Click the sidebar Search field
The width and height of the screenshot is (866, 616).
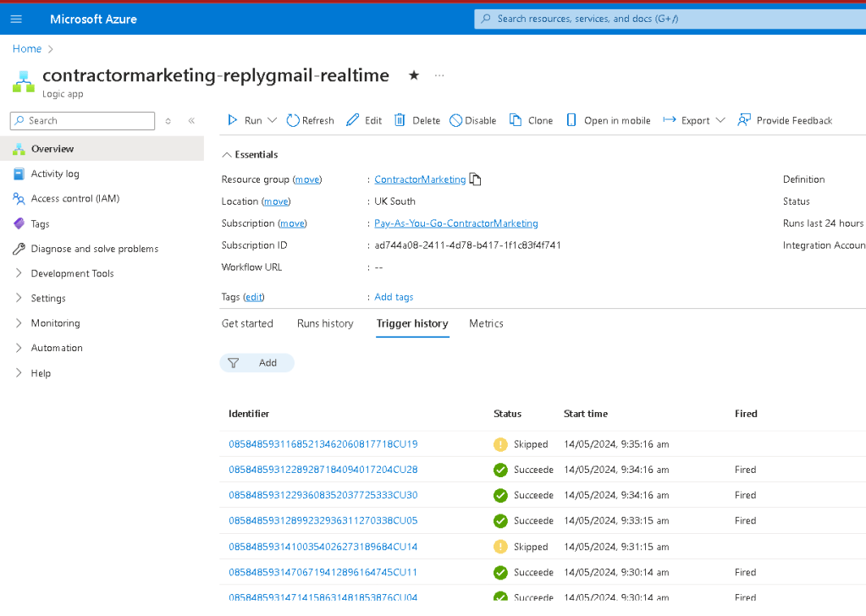click(82, 121)
